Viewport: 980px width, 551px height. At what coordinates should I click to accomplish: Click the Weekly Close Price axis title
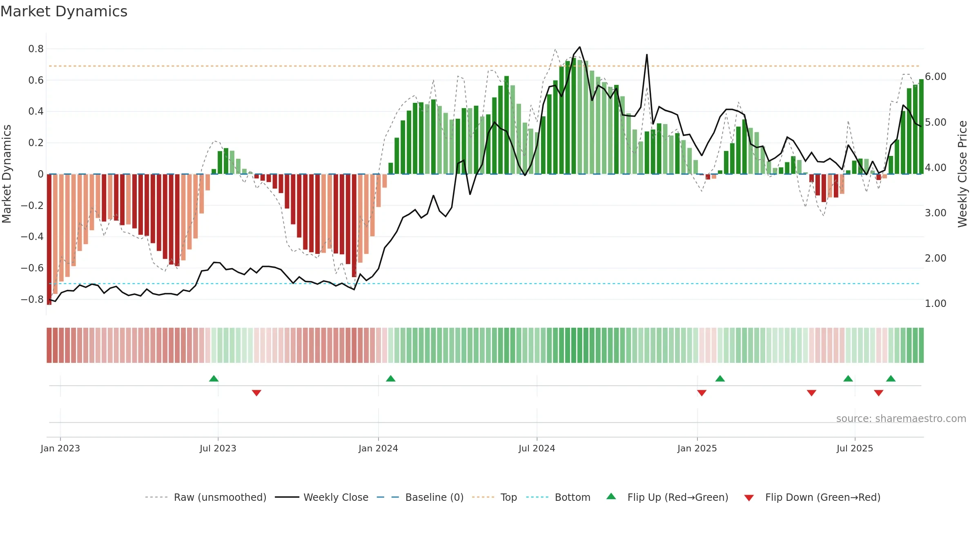pos(963,174)
